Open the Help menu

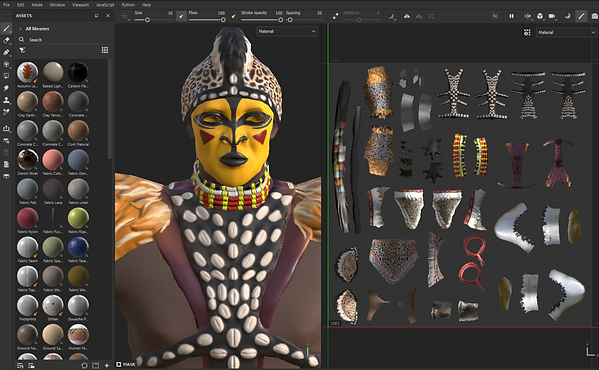point(146,5)
